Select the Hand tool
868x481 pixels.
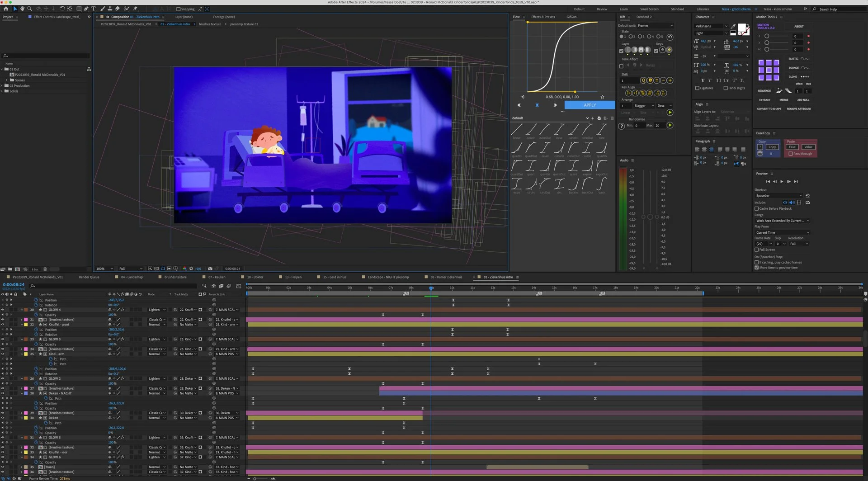(x=22, y=9)
